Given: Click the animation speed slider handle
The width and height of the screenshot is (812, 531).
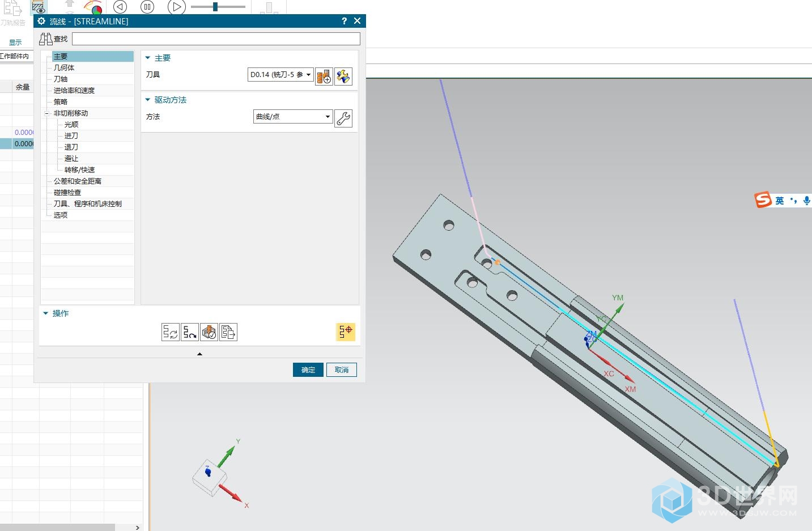Looking at the screenshot, I should coord(215,7).
